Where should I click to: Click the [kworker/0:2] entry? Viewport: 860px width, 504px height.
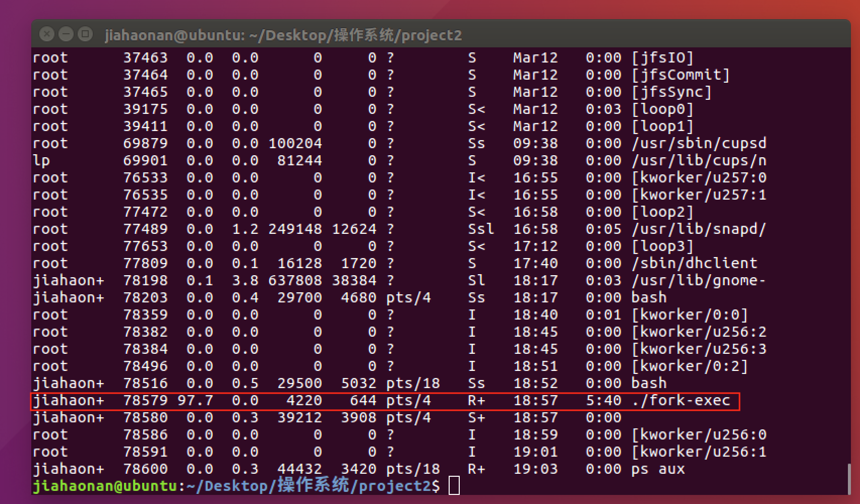click(x=690, y=366)
